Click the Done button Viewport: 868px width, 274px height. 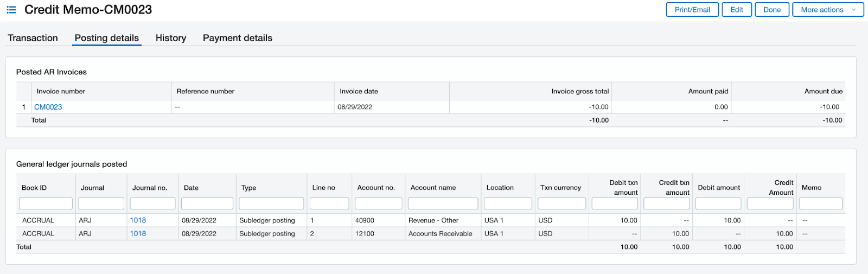coord(772,10)
